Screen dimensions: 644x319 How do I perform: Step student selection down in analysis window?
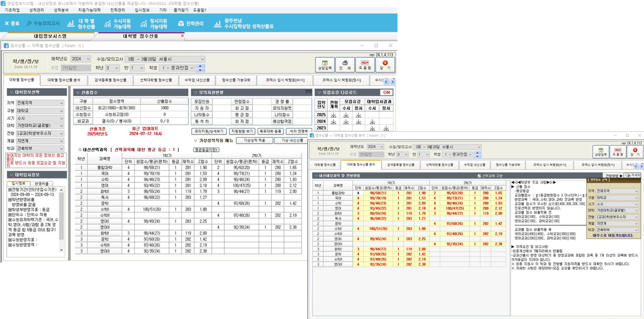click(477, 156)
